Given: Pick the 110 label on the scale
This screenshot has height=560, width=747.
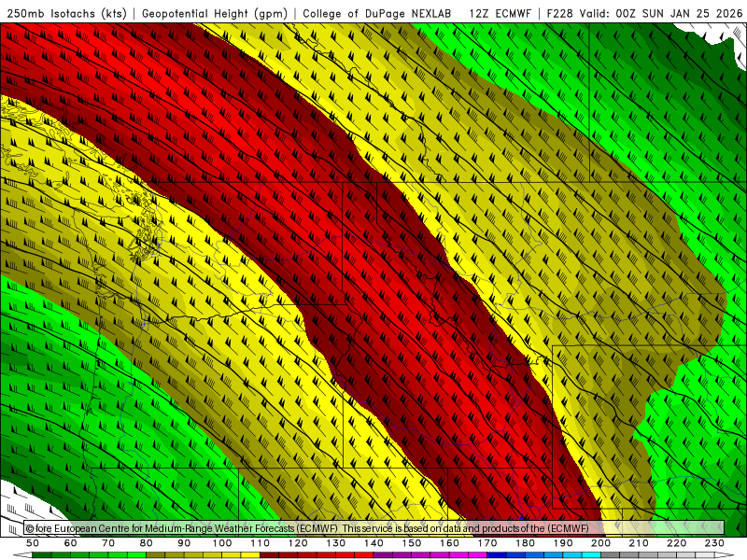Looking at the screenshot, I should tap(261, 543).
